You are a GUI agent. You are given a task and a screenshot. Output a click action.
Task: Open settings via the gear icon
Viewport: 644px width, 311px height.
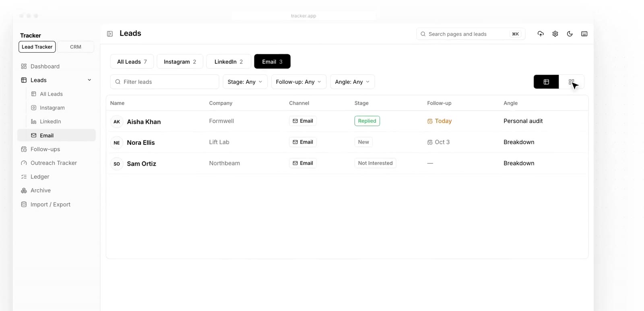pyautogui.click(x=555, y=34)
